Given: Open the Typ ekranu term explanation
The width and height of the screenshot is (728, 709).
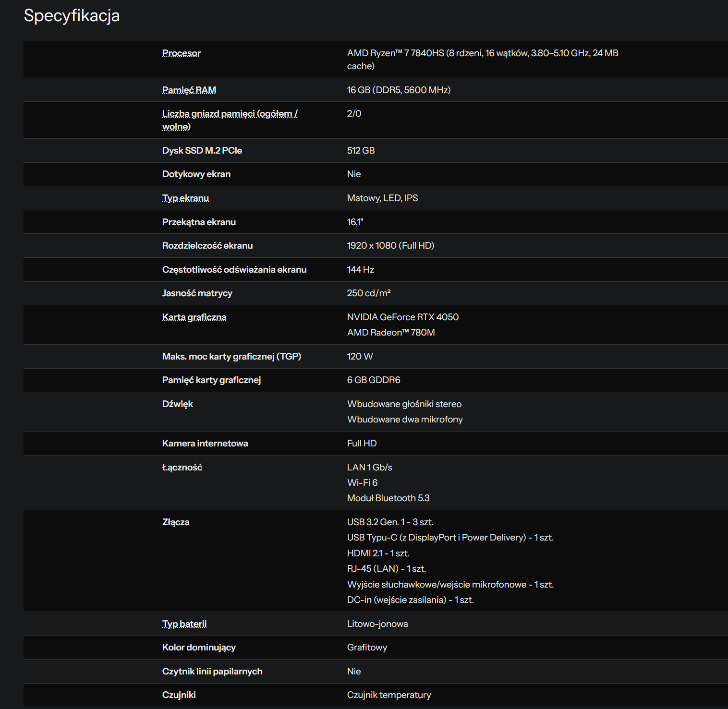Looking at the screenshot, I should point(185,198).
